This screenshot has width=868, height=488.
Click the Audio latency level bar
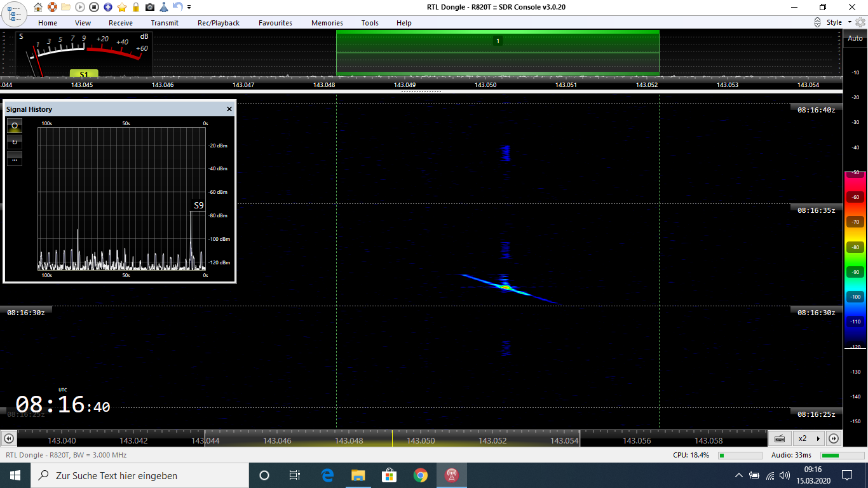point(843,456)
